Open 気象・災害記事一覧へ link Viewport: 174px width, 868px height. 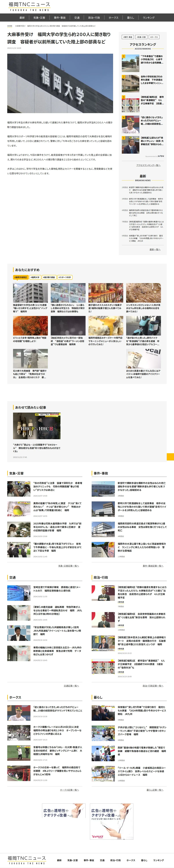click(x=69, y=566)
